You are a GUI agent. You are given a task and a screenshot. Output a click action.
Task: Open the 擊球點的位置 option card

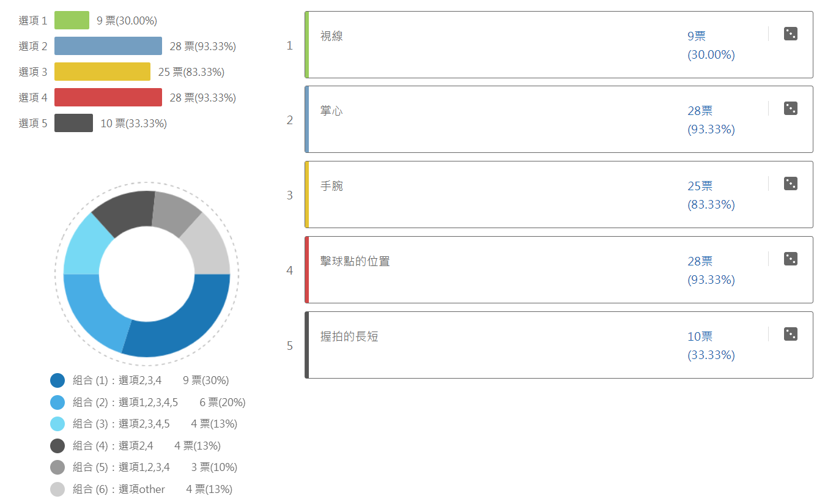pos(559,270)
